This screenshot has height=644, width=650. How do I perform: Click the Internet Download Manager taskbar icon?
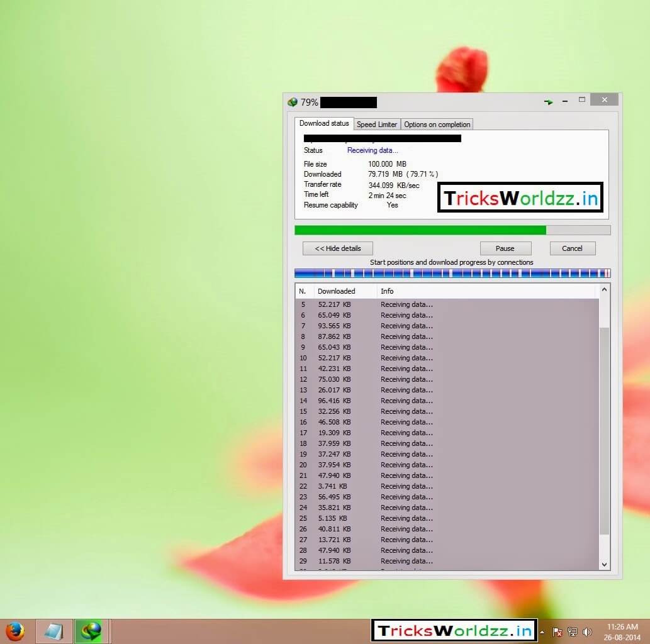pos(91,631)
